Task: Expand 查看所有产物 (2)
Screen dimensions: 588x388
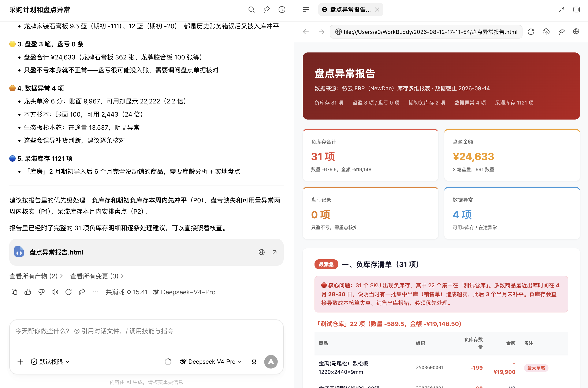Action: (36, 276)
